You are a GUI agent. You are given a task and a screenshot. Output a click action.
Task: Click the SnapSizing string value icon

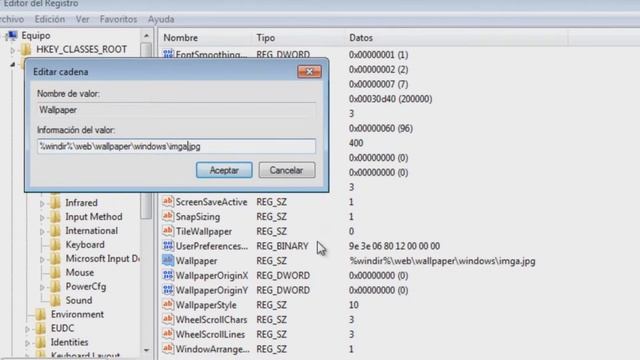click(x=168, y=216)
